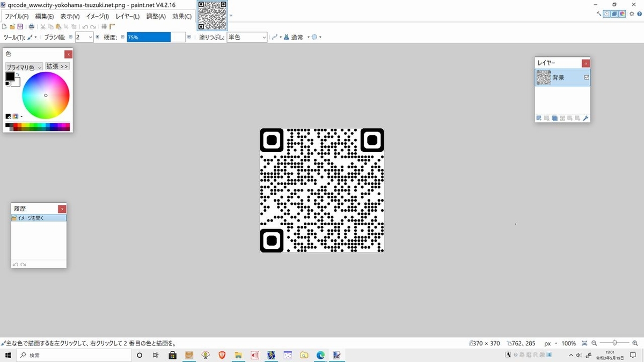This screenshot has width=644, height=362.
Task: Open the ブラシ幅 brush width dropdown
Action: click(84, 37)
